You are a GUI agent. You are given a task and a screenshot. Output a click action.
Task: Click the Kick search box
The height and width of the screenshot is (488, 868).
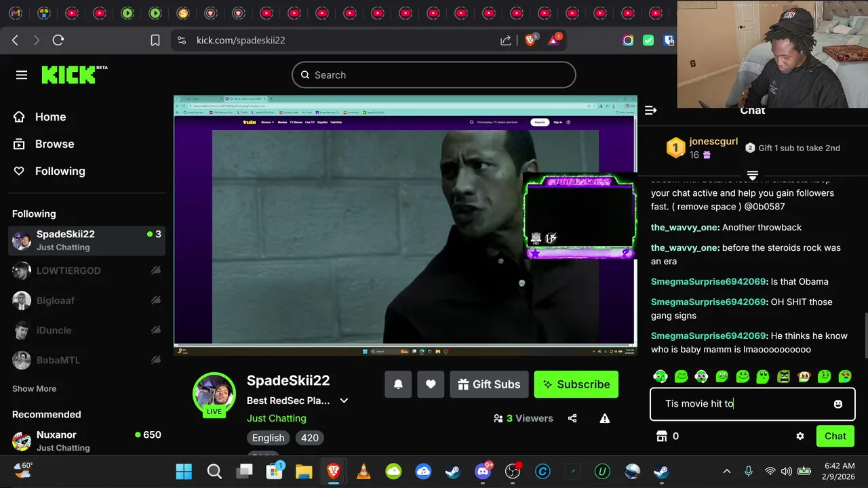pos(434,75)
